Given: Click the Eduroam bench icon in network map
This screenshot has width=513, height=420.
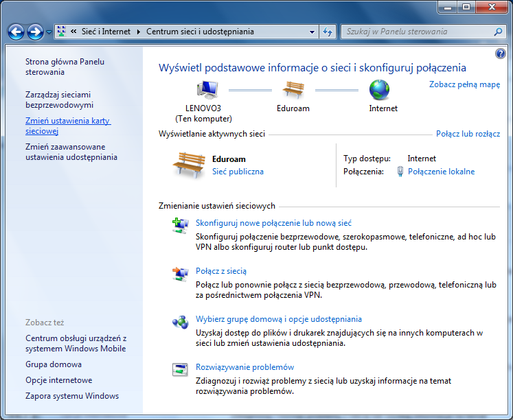Looking at the screenshot, I should pyautogui.click(x=295, y=90).
